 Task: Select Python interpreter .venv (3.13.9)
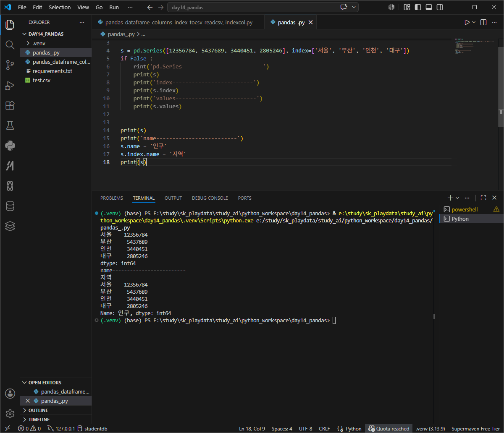[430, 428]
